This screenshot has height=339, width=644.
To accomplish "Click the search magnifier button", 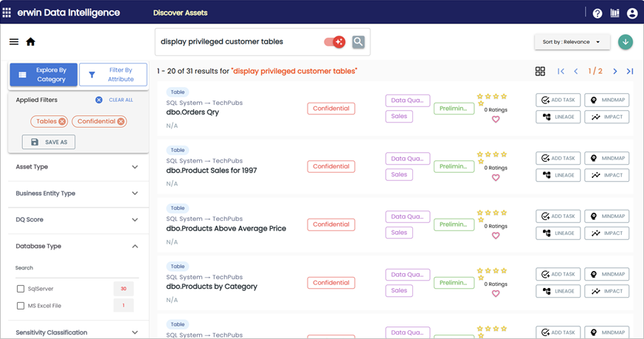I will [358, 42].
